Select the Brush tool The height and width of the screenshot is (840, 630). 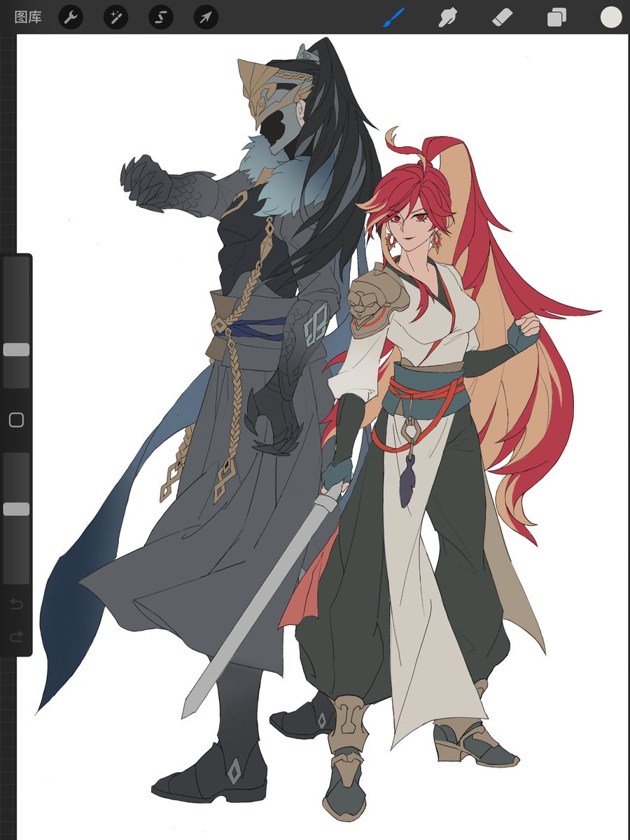tap(394, 17)
